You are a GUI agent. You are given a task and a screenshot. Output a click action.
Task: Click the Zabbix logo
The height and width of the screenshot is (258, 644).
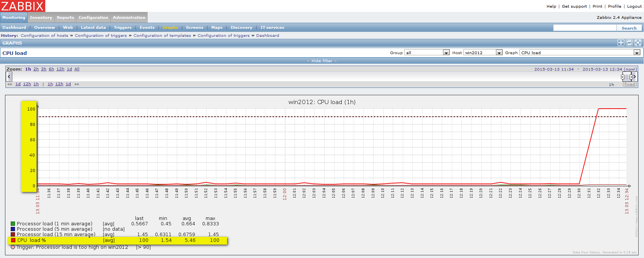pyautogui.click(x=23, y=6)
